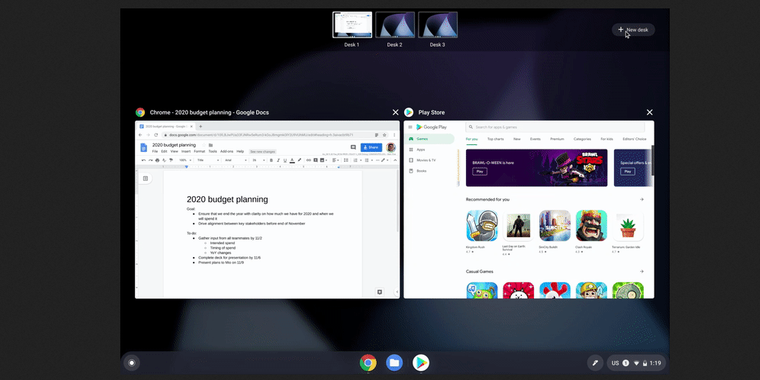Switch to Desk 1 thumbnail
This screenshot has width=760, height=380.
tap(352, 25)
